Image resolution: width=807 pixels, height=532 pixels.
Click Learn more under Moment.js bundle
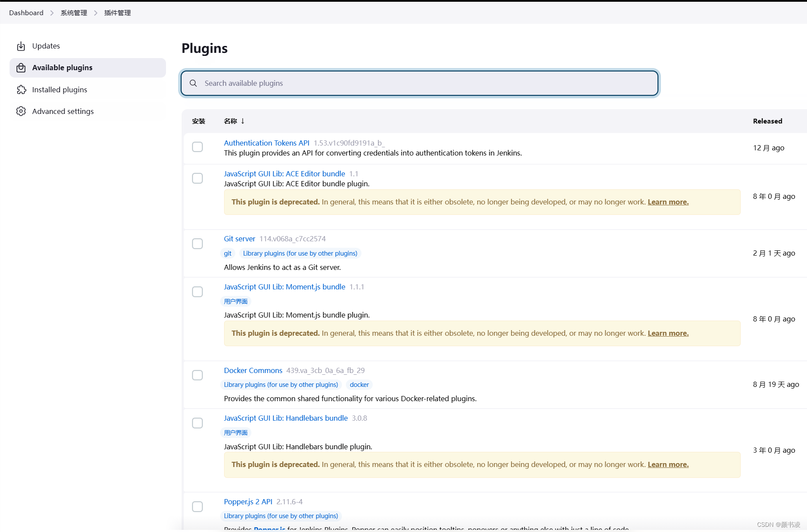668,333
